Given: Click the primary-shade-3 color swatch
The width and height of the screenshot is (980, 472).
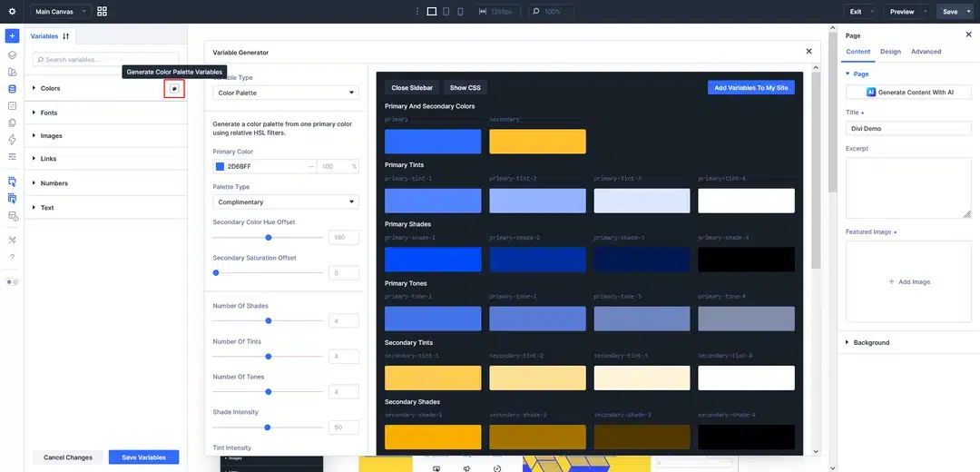Looking at the screenshot, I should click(642, 260).
